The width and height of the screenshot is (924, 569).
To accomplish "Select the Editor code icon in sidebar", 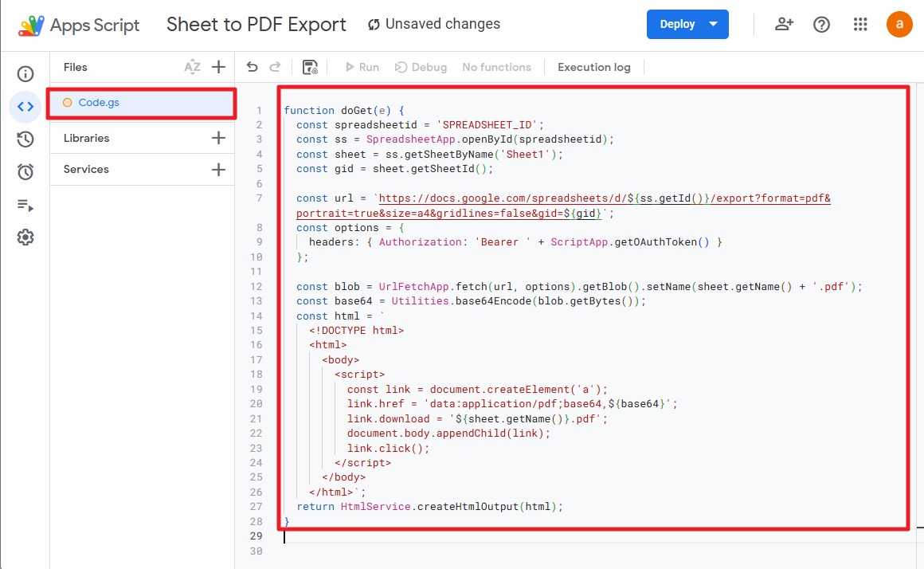I will pyautogui.click(x=25, y=107).
